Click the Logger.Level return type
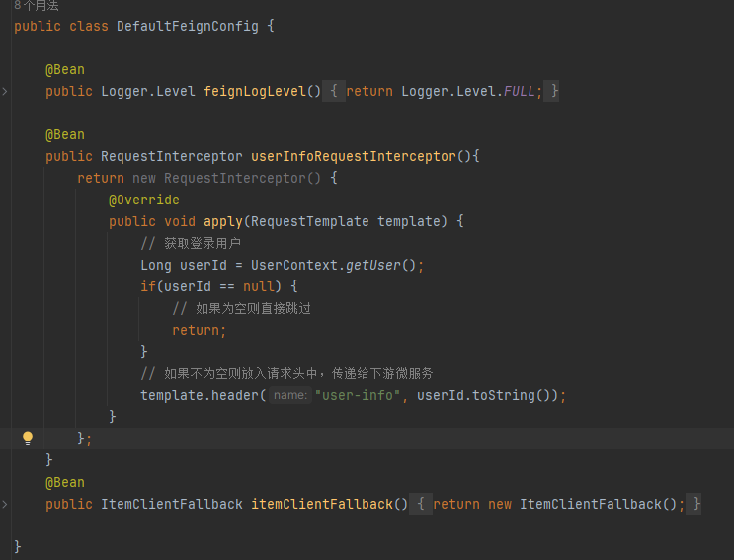The image size is (734, 560). click(148, 91)
